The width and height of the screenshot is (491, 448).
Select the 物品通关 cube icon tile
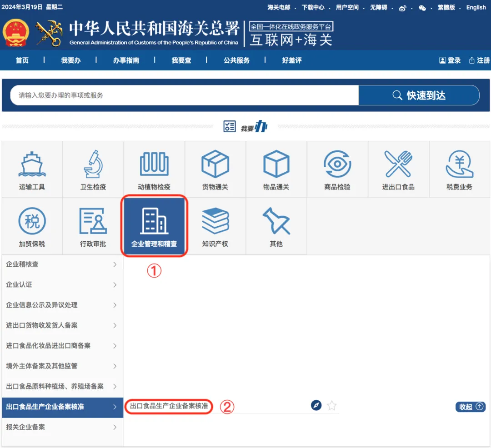[x=276, y=169]
